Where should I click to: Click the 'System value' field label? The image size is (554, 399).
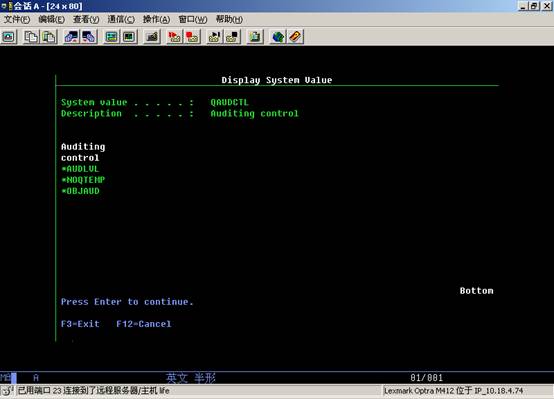[x=94, y=102]
